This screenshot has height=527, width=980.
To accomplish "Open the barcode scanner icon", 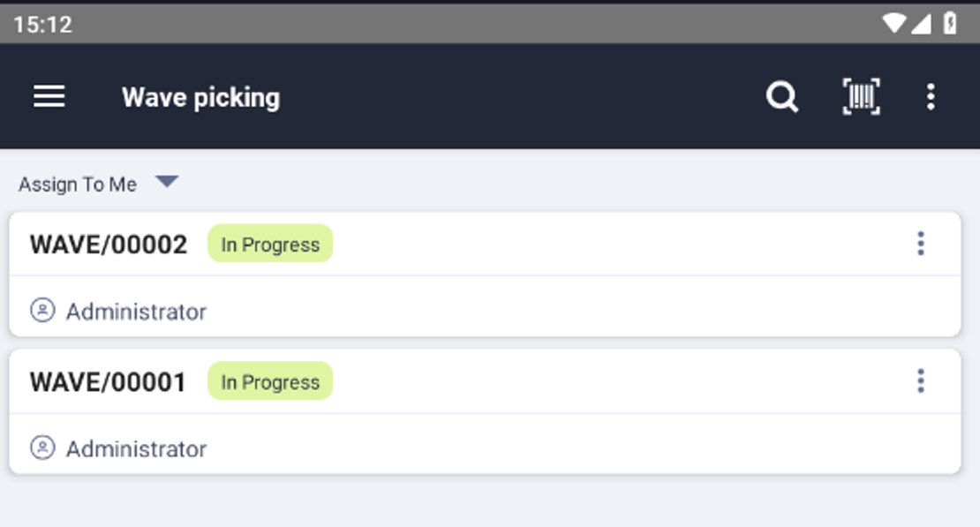I will [861, 97].
